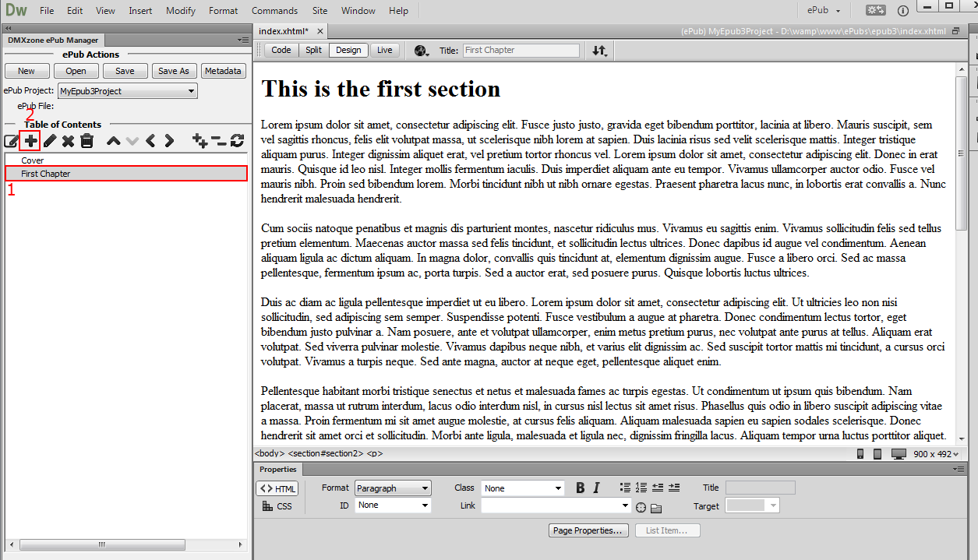The height and width of the screenshot is (560, 978).
Task: Insert ordered list
Action: tap(641, 488)
